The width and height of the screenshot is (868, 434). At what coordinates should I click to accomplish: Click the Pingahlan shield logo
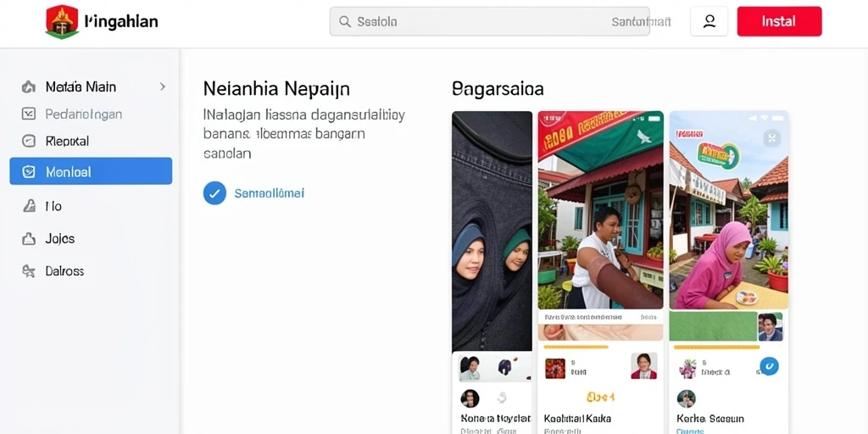[x=61, y=22]
